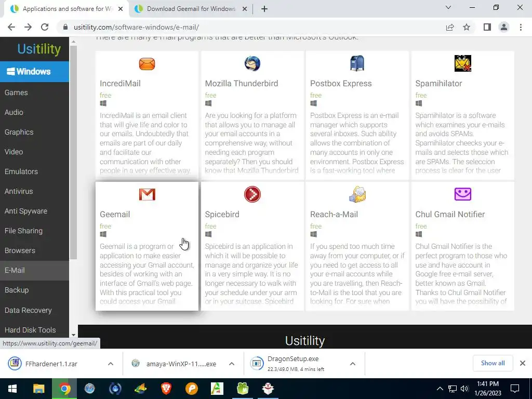Open the Chrome three-dot menu
532x399 pixels.
coord(521,27)
